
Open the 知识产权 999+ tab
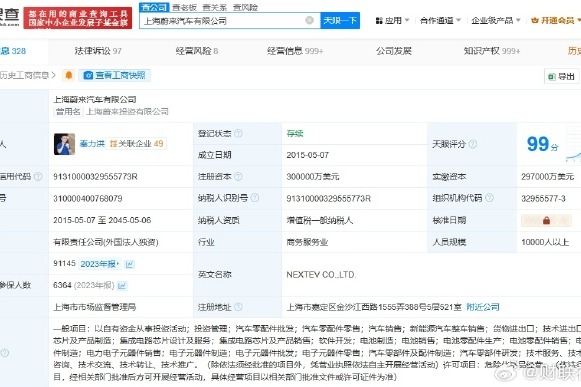pyautogui.click(x=492, y=51)
